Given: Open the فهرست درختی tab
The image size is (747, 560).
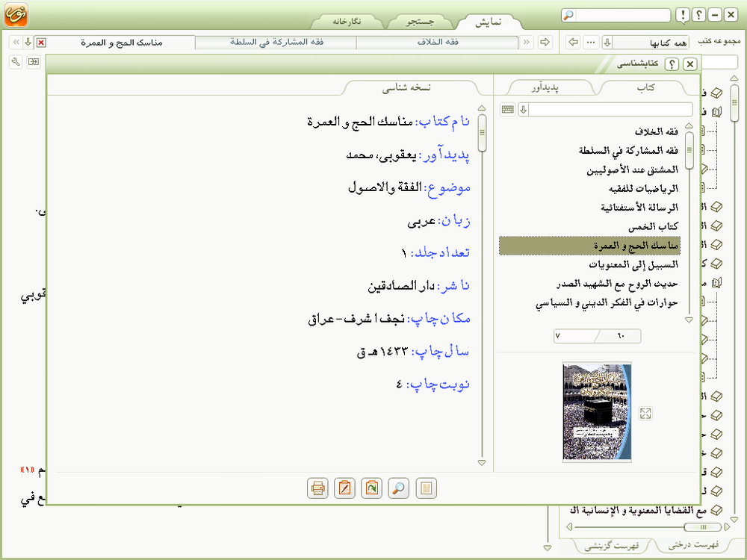Looking at the screenshot, I should (693, 545).
